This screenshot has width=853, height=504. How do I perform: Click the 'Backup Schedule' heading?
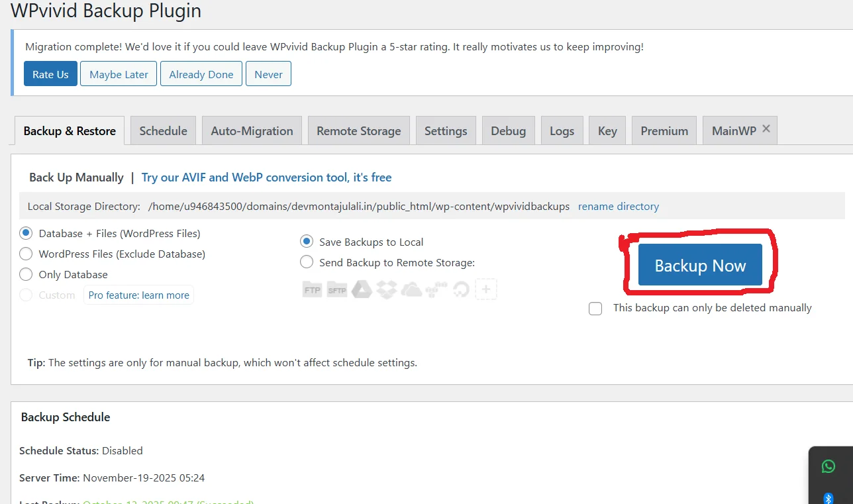tap(66, 417)
